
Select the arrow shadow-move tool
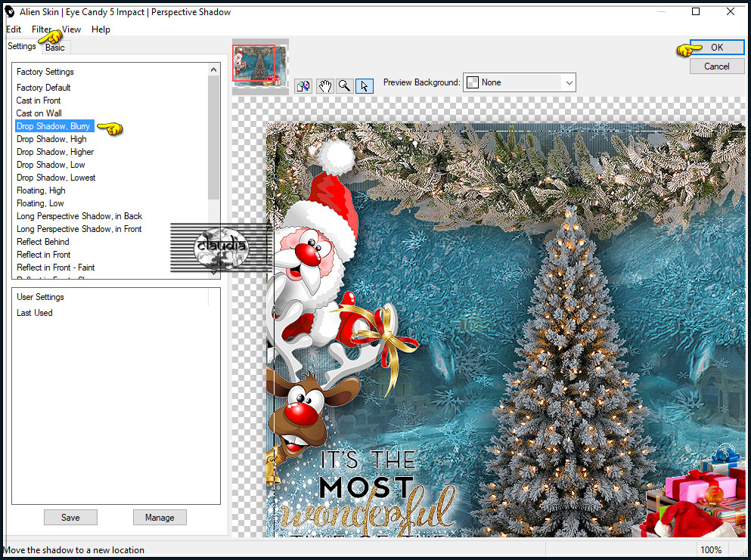pyautogui.click(x=365, y=85)
